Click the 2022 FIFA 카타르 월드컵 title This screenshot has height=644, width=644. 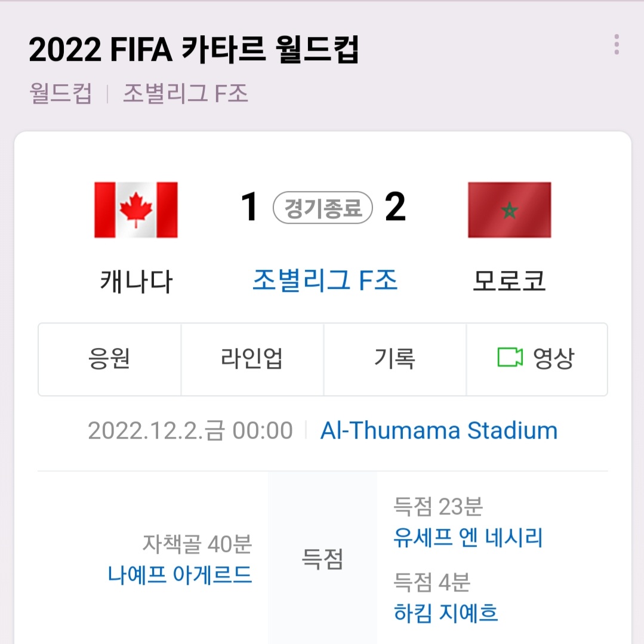click(x=194, y=50)
